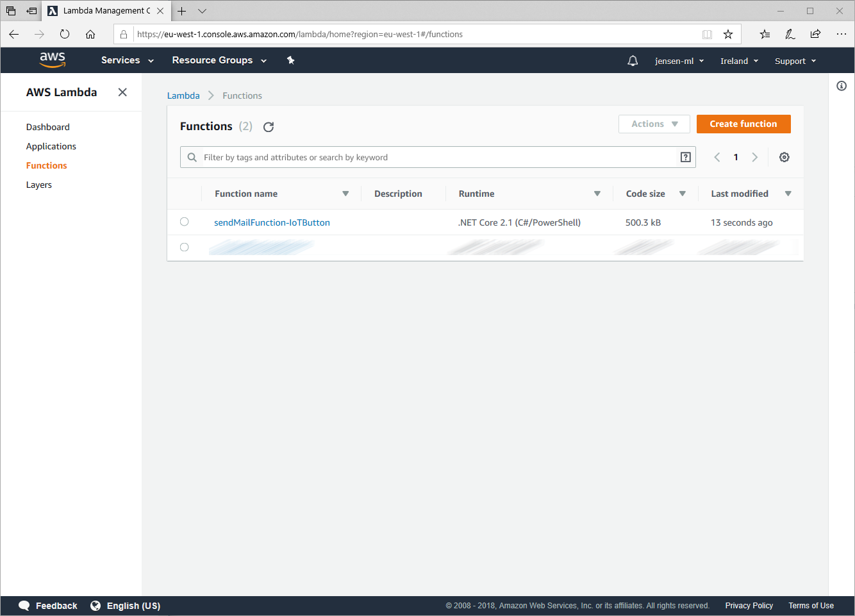
Task: Click the pin shortcuts icon in navbar
Action: click(290, 60)
